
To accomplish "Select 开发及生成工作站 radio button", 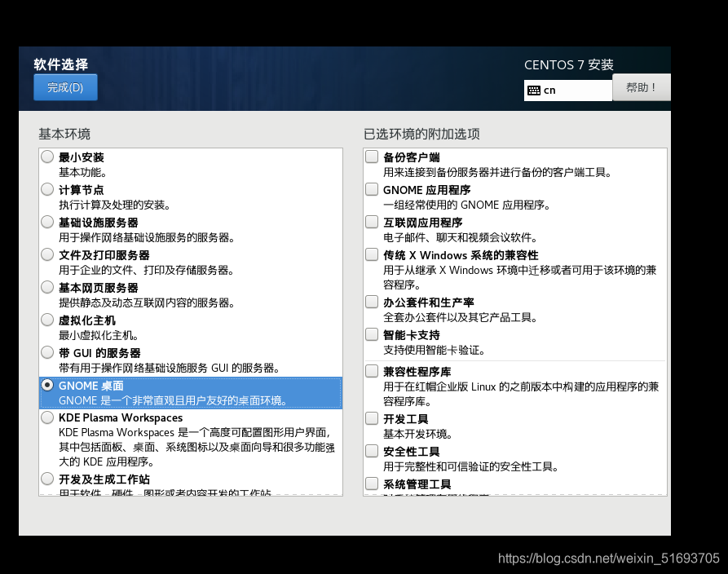I will 47,479.
